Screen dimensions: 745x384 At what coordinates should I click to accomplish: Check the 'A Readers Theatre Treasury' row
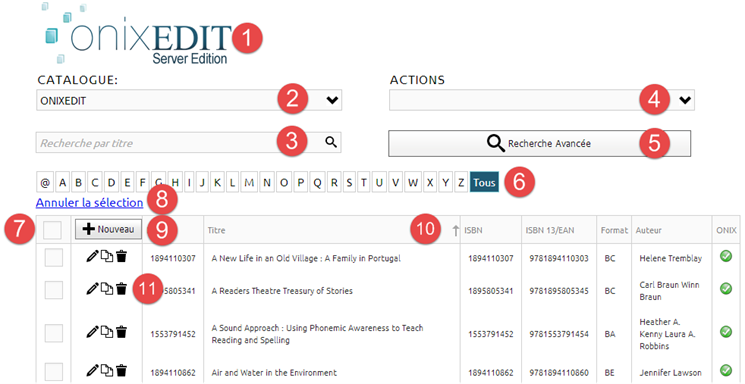pyautogui.click(x=54, y=290)
